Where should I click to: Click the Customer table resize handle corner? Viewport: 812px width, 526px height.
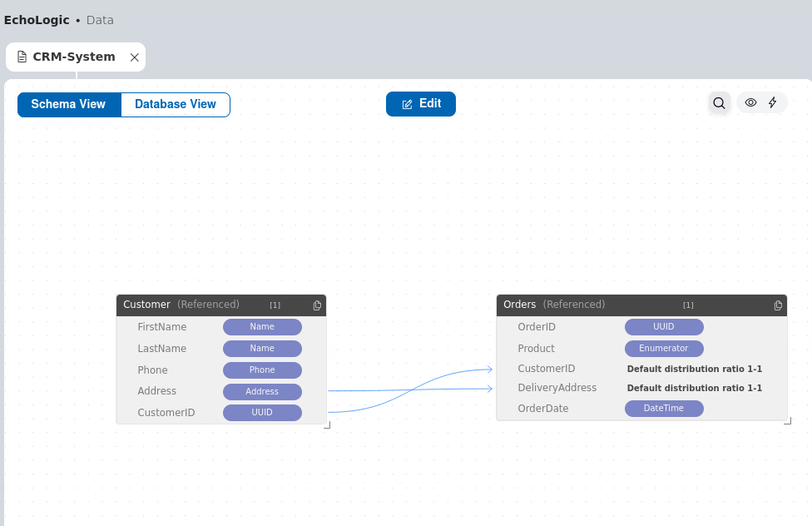coord(327,425)
